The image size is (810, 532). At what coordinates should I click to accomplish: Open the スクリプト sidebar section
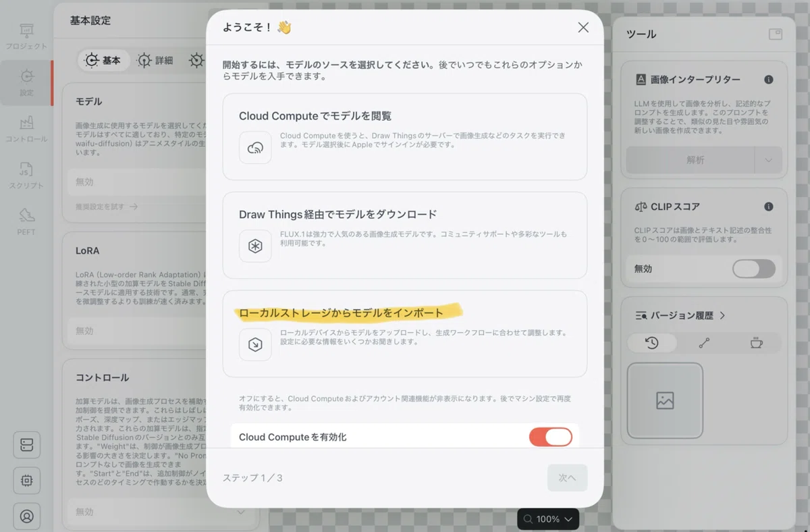[26, 176]
